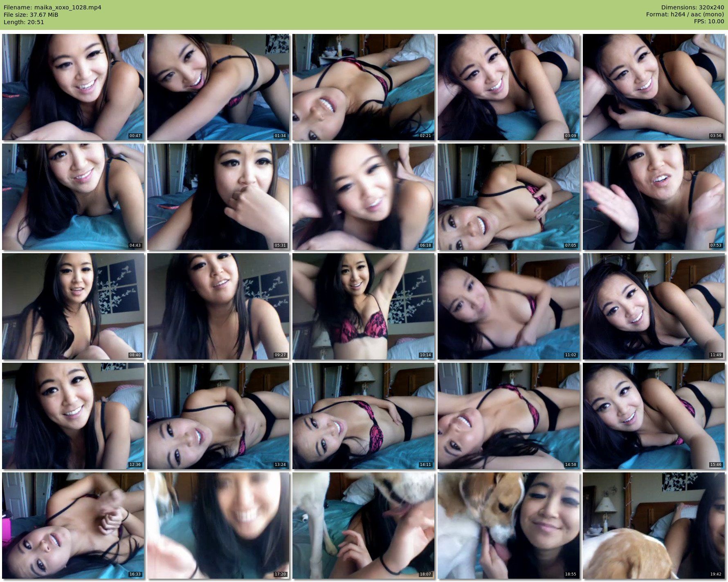Open the thumbnail stamped 15:46

[x=654, y=416]
